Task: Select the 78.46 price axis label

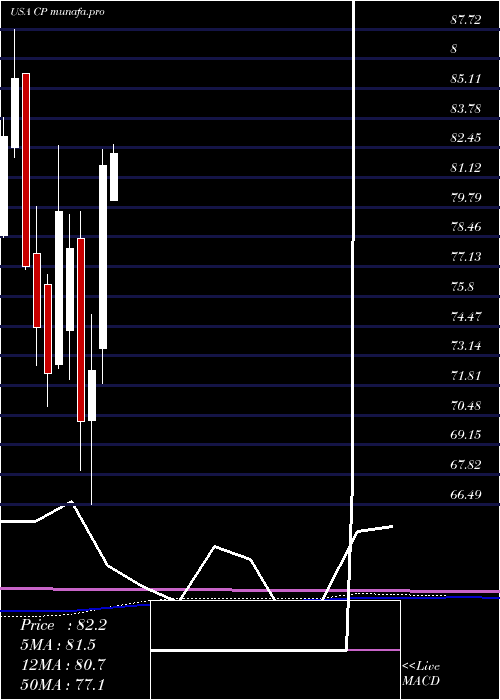Action: tap(466, 227)
